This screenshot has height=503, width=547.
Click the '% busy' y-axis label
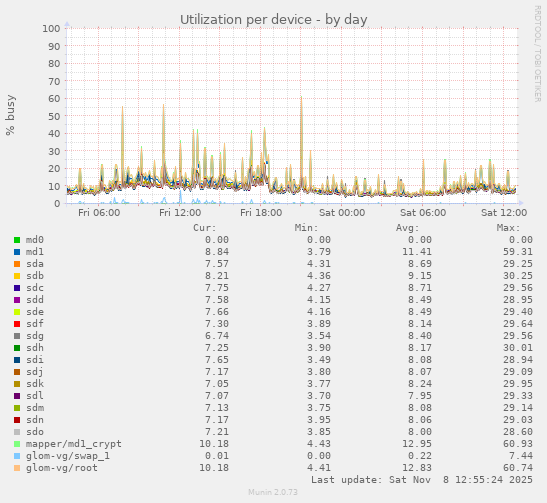10,115
